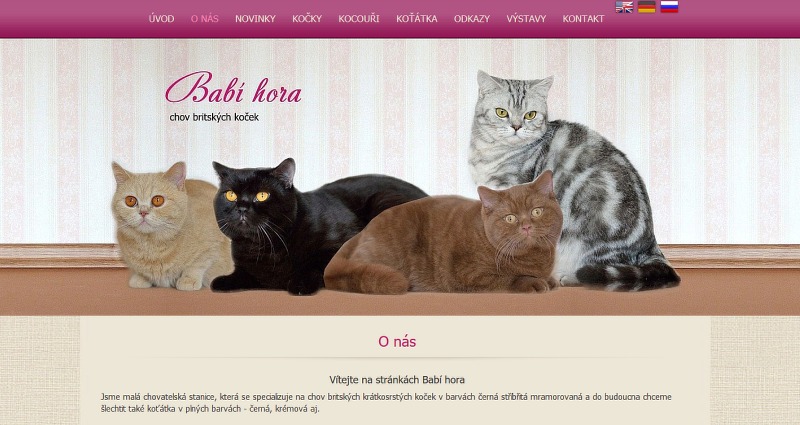Click the Babí hora logo title

pyautogui.click(x=233, y=88)
